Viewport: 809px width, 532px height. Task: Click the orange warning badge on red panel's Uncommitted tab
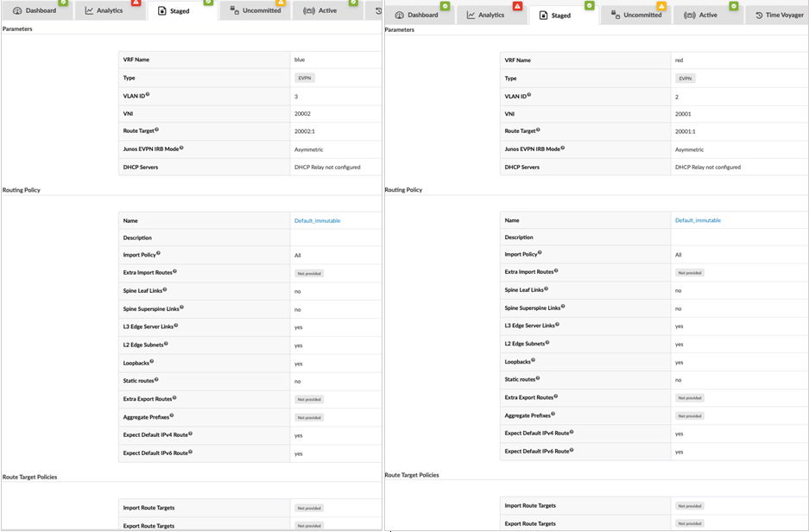click(x=661, y=6)
